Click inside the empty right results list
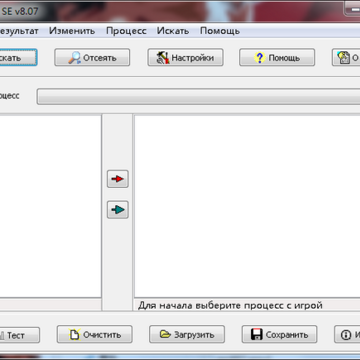Viewport: 360px width, 360px height. point(247,206)
